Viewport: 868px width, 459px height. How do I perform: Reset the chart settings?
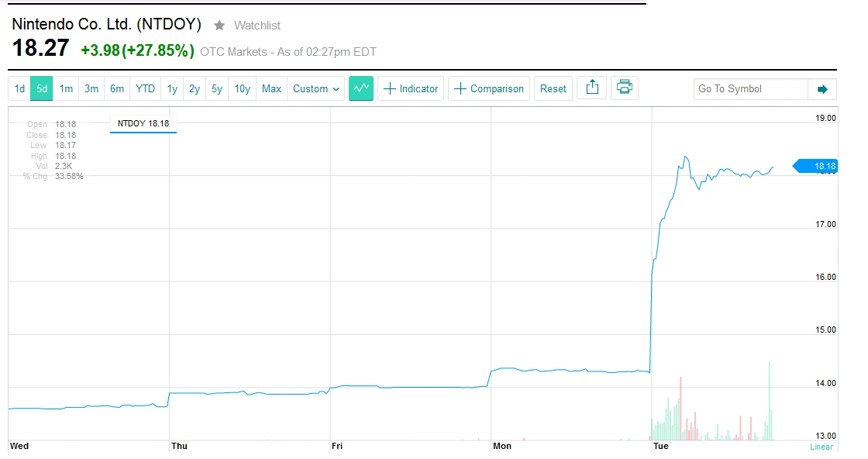pyautogui.click(x=553, y=88)
